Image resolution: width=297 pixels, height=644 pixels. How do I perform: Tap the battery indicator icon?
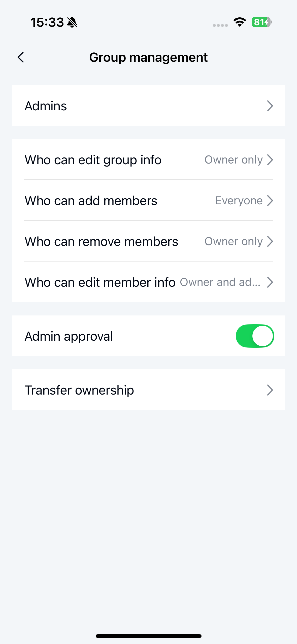[261, 22]
